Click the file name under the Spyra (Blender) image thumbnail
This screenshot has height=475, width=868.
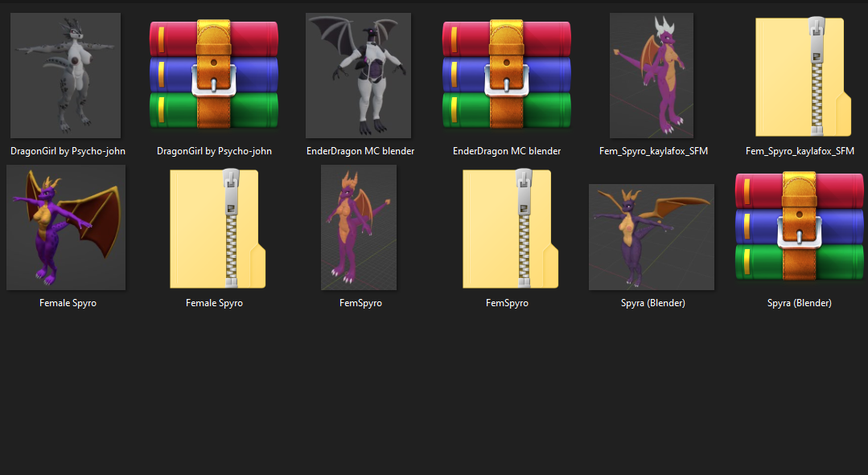click(x=653, y=303)
